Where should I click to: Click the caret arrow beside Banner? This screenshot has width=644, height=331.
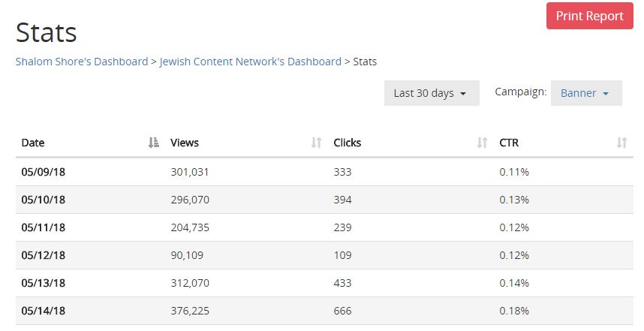point(606,94)
